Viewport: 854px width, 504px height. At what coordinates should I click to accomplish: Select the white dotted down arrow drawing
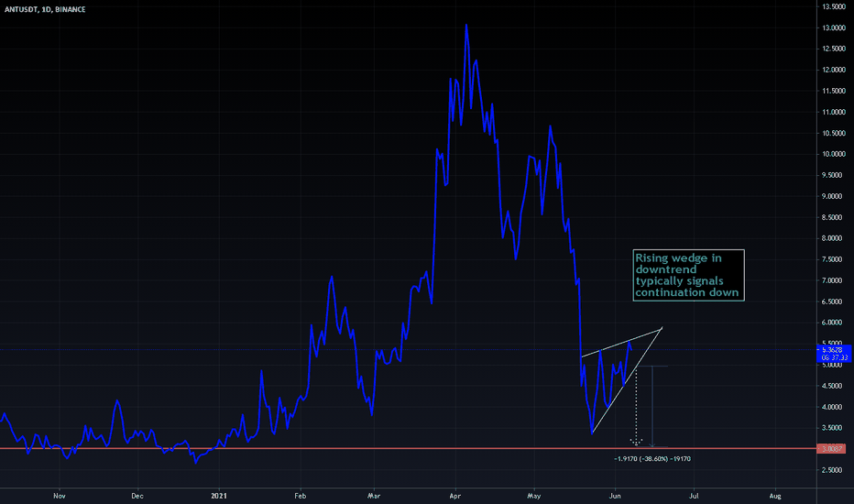pyautogui.click(x=636, y=407)
